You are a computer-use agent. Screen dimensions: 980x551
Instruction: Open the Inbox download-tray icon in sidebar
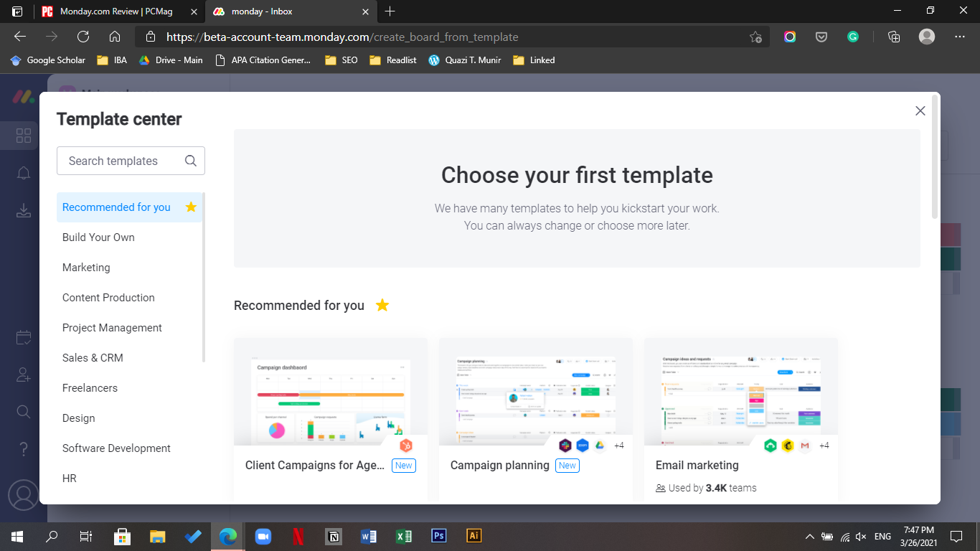(x=23, y=210)
